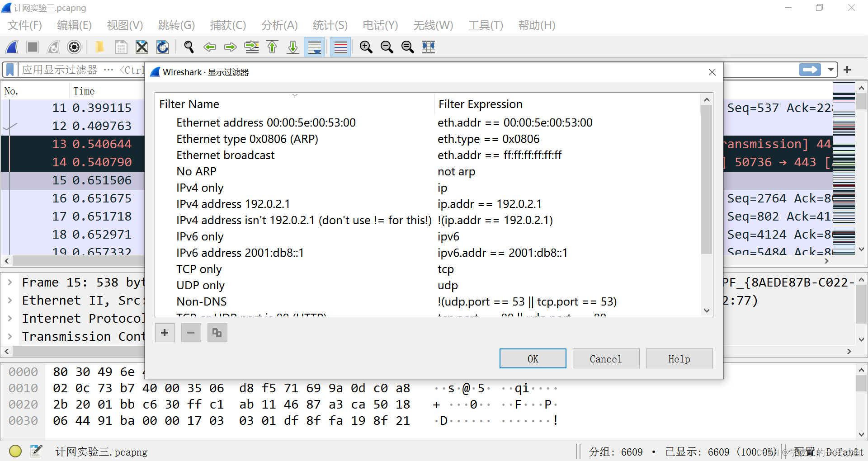This screenshot has height=461, width=868.
Task: Close the display filter dialog
Action: click(712, 72)
